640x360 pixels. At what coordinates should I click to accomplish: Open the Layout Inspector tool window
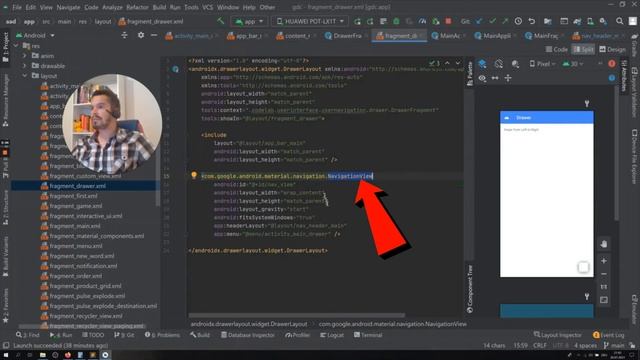click(558, 335)
